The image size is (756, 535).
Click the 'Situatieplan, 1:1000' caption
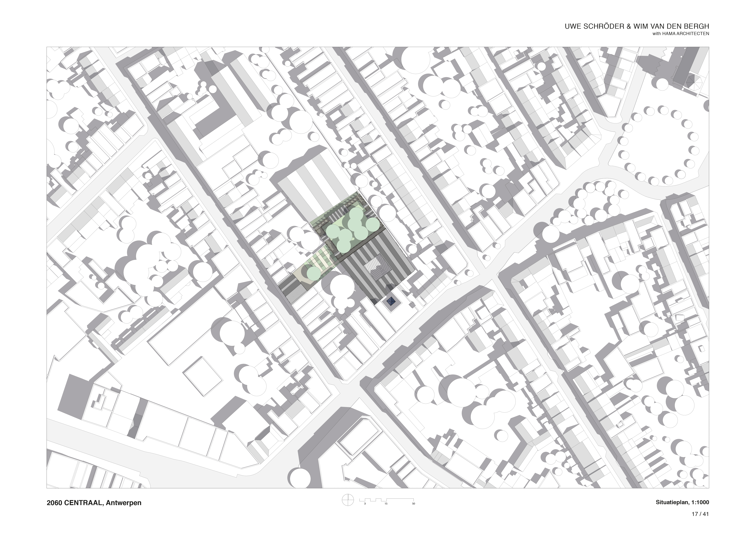(x=682, y=502)
